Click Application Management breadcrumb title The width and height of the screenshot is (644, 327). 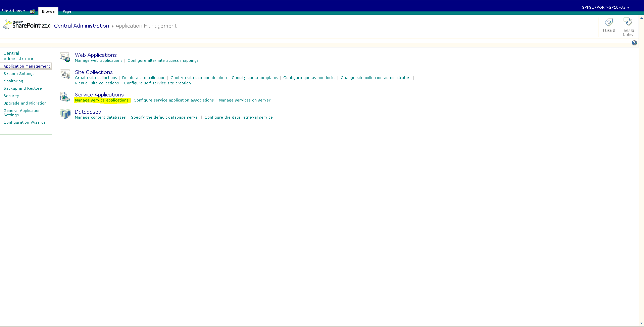pyautogui.click(x=146, y=26)
